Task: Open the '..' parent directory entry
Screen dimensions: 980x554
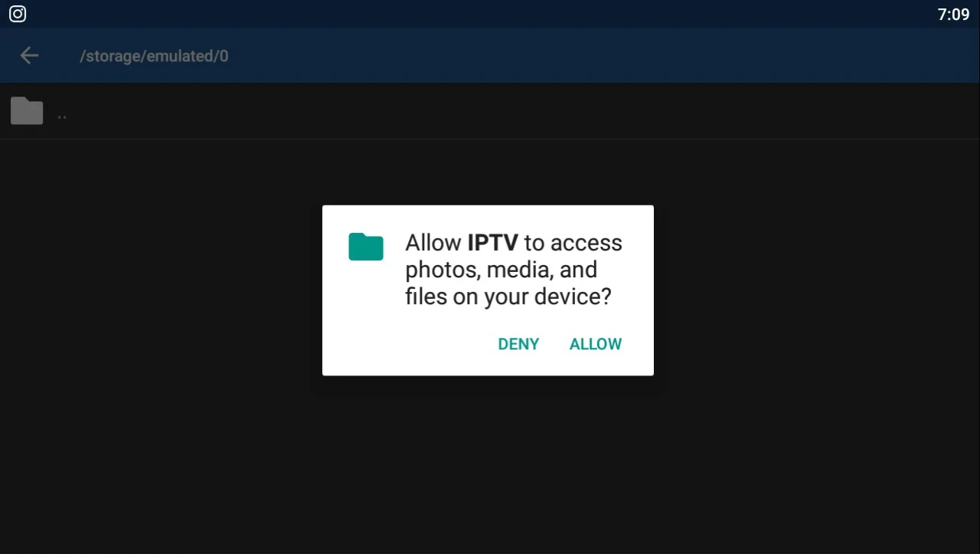Action: [x=490, y=112]
